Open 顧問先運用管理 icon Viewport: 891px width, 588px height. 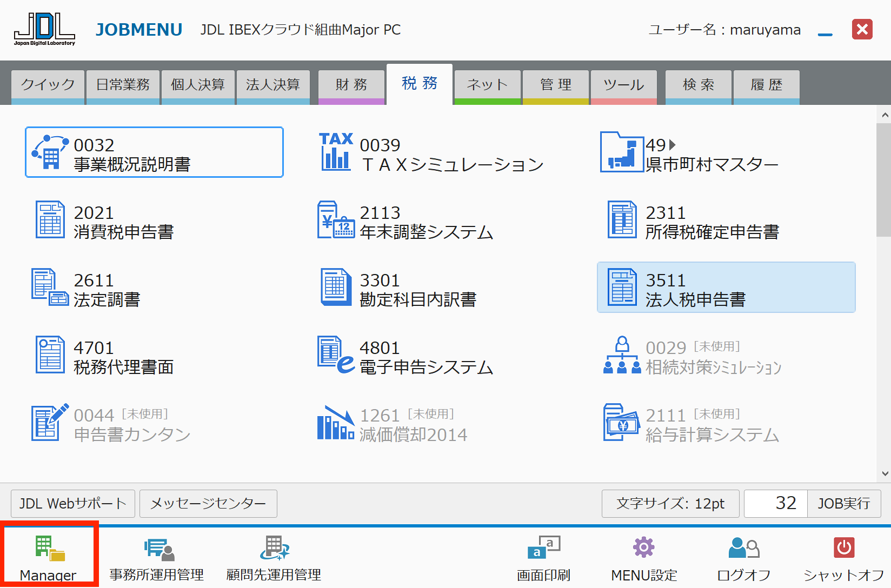click(x=275, y=547)
